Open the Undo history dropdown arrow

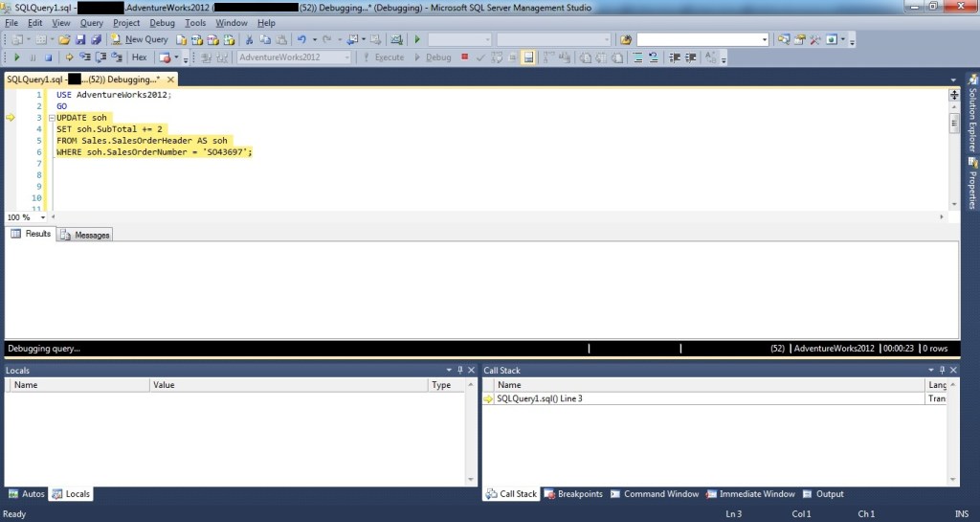314,40
